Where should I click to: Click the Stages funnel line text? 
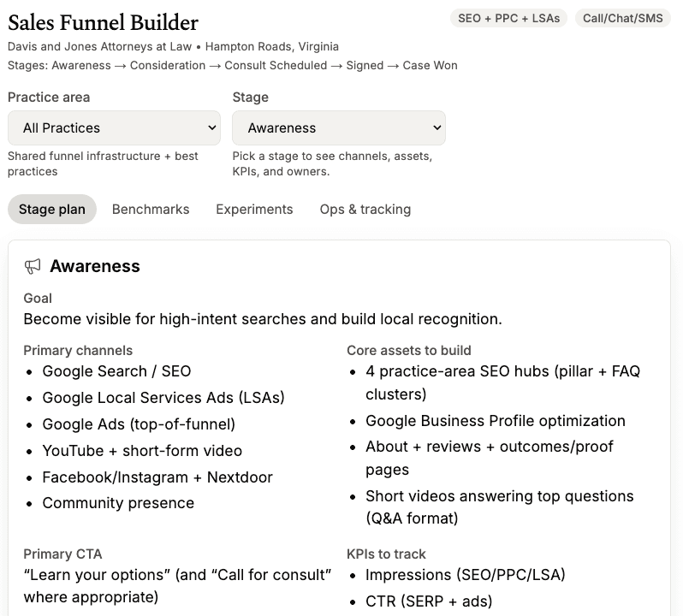click(x=233, y=65)
